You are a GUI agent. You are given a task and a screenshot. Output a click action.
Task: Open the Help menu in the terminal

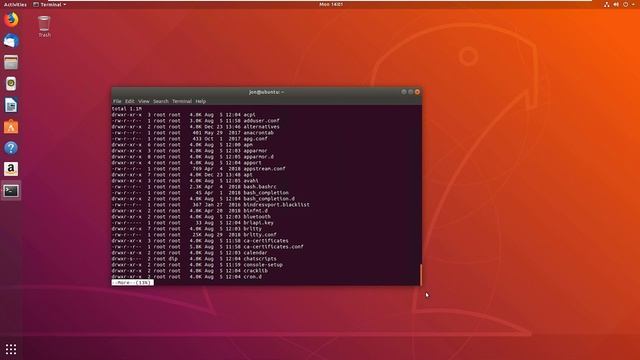point(200,101)
